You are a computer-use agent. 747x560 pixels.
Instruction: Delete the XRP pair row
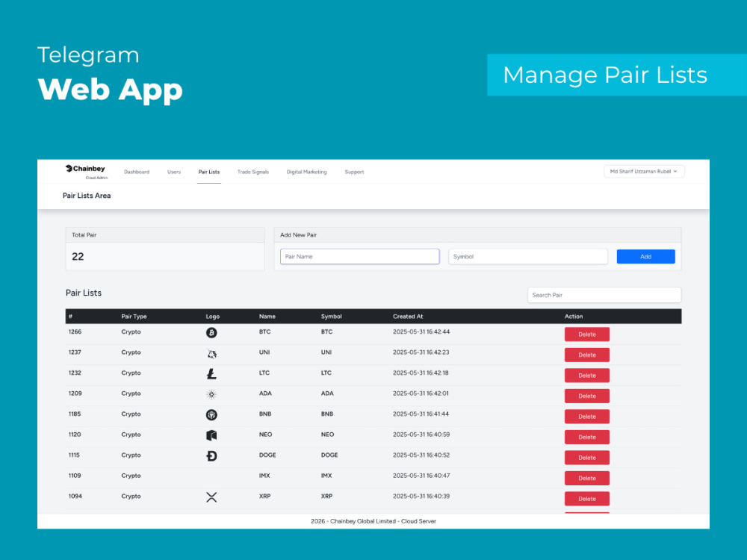pyautogui.click(x=587, y=499)
